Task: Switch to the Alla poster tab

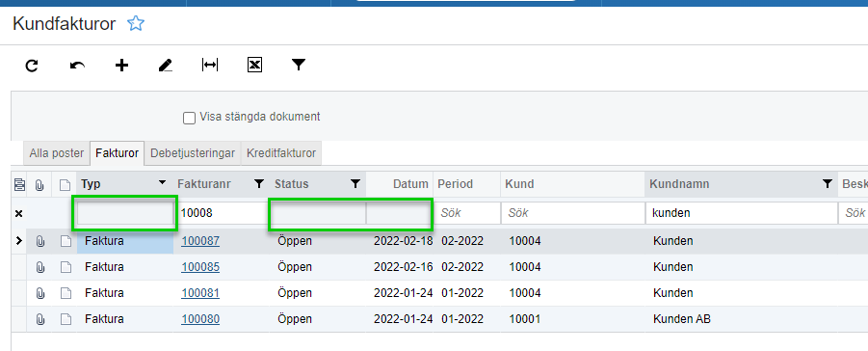Action: (57, 153)
